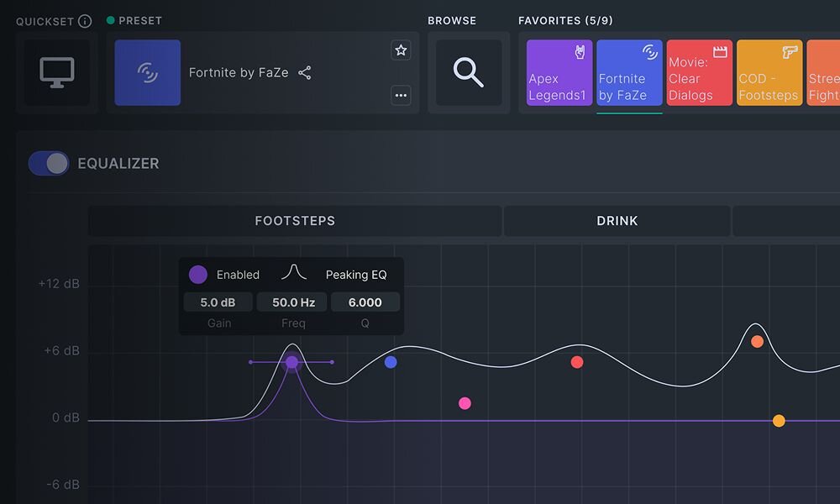
Task: Click the clapperboard icon on Movie card
Action: (x=720, y=52)
